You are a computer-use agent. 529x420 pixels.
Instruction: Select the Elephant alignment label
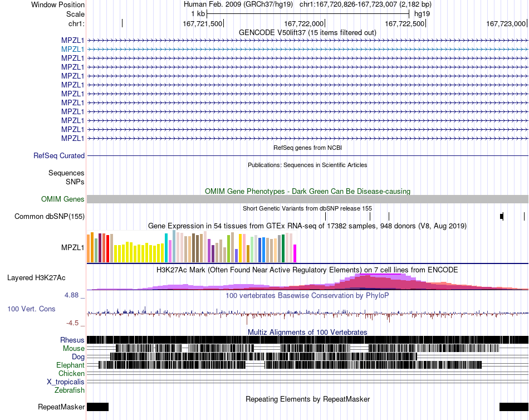pos(70,365)
